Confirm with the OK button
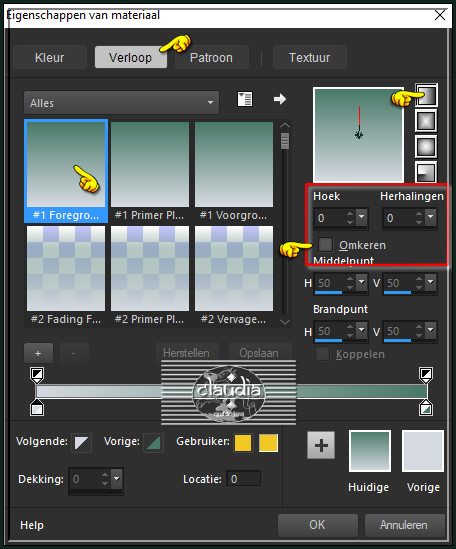 pos(318,525)
